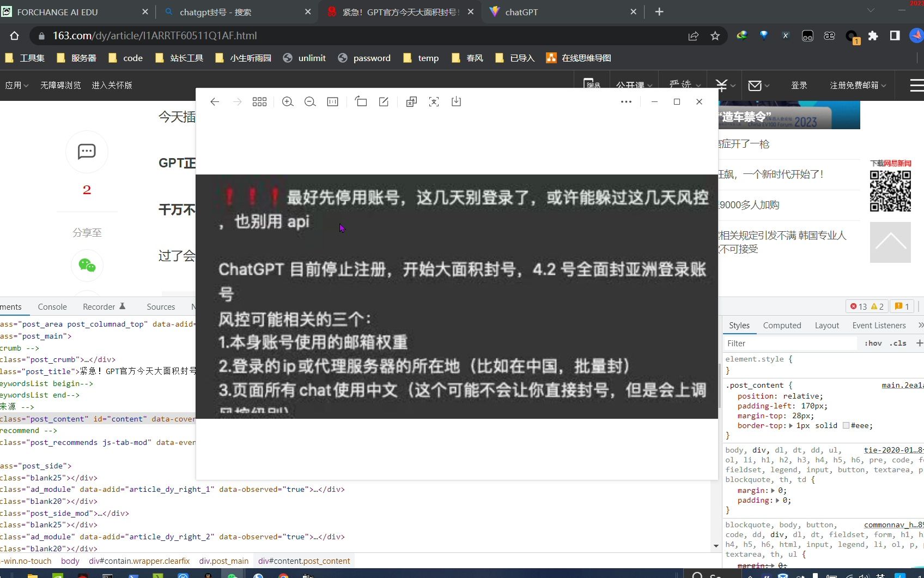This screenshot has width=924, height=578.
Task: Switch to the Console tab in DevTools
Action: (x=52, y=306)
